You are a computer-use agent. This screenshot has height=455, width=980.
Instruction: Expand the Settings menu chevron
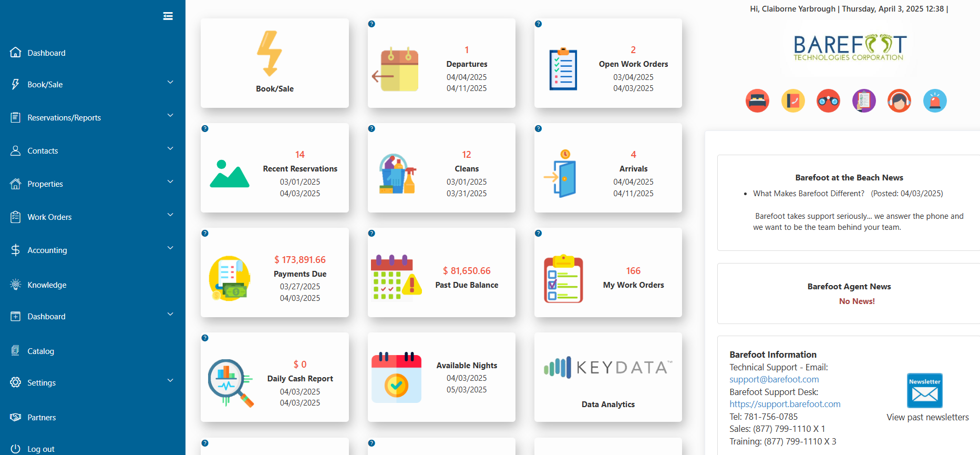point(170,381)
